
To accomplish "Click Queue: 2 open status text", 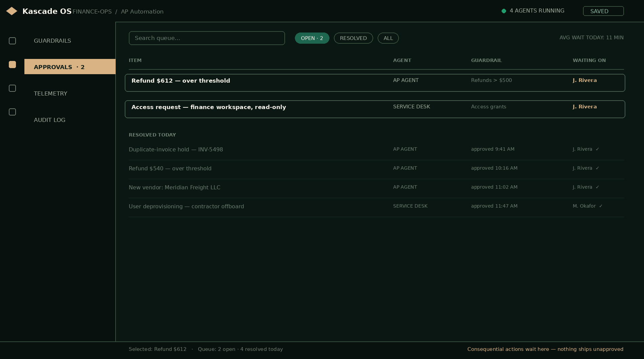I will 217,349.
